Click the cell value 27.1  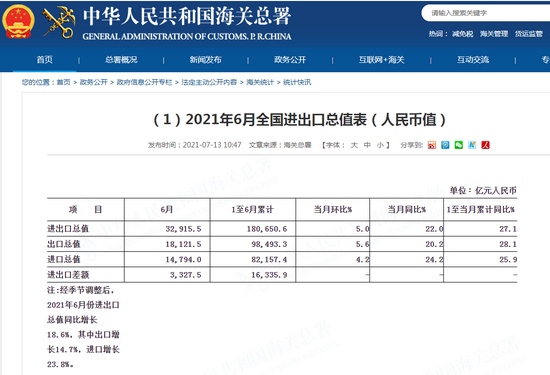click(508, 229)
